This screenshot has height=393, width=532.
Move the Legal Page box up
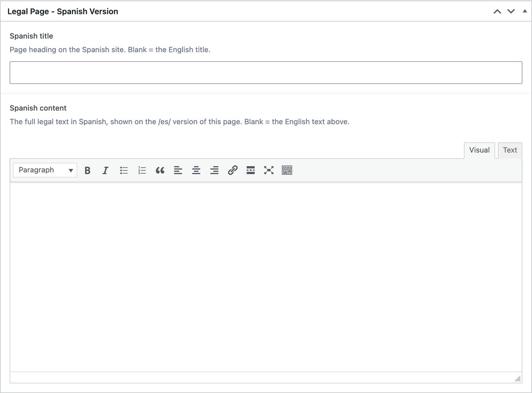coord(497,11)
